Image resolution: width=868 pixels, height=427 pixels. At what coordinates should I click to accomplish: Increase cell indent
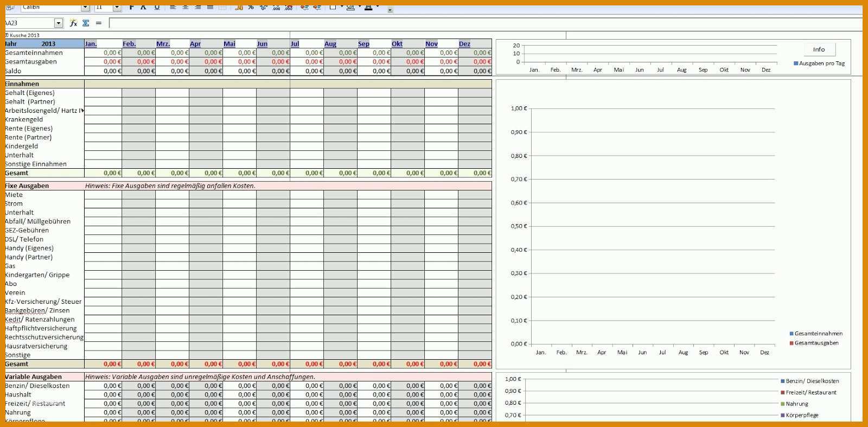(x=317, y=8)
